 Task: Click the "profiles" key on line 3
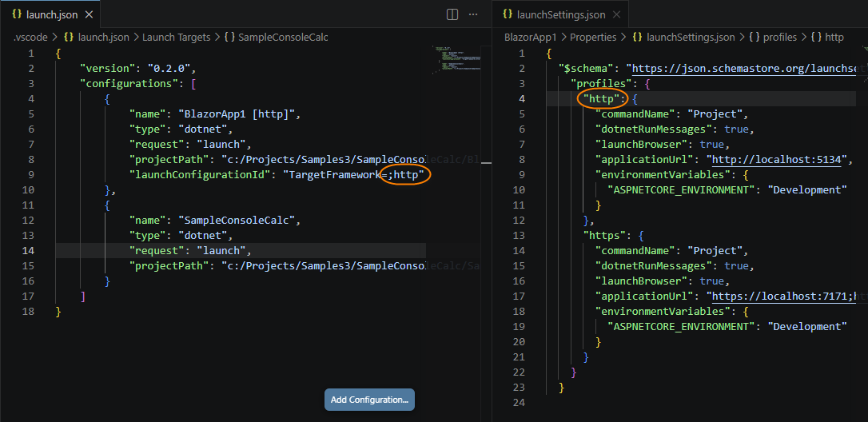pos(602,84)
